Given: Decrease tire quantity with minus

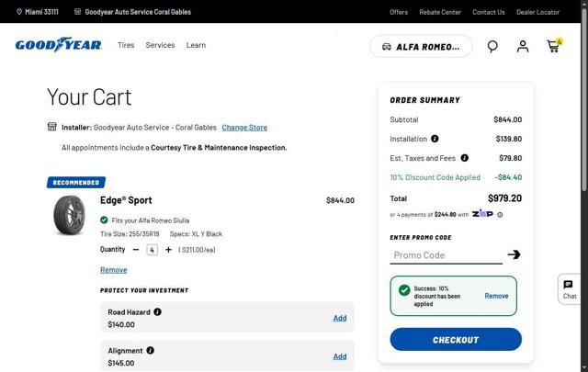Looking at the screenshot, I should click(x=136, y=250).
